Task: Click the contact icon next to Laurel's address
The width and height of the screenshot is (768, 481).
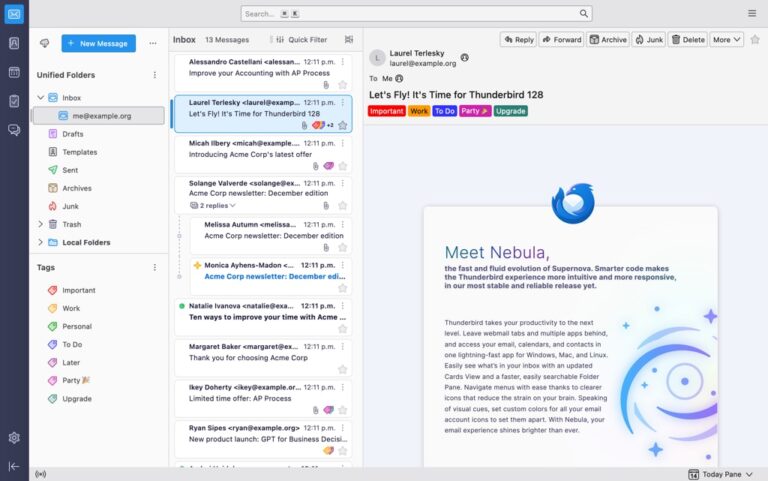Action: coord(464,58)
